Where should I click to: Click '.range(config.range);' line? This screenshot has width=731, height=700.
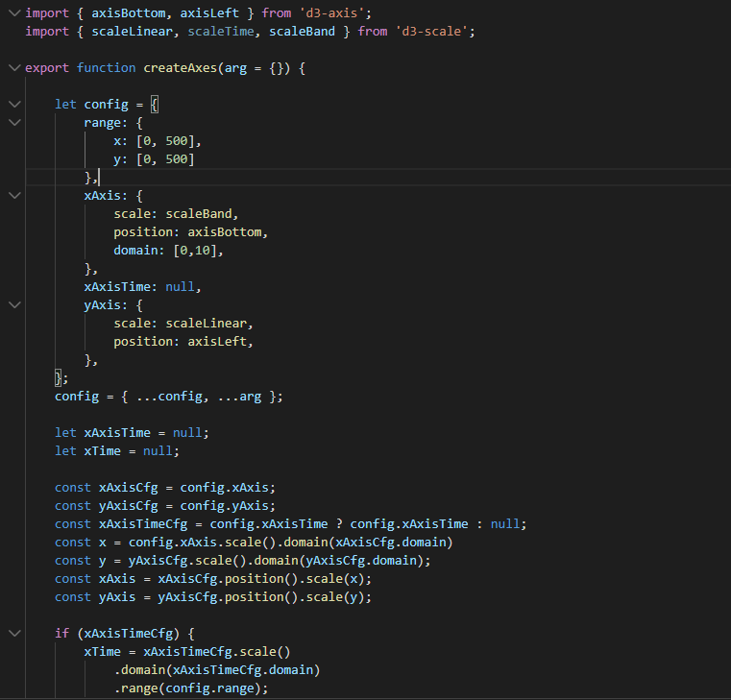(x=191, y=688)
